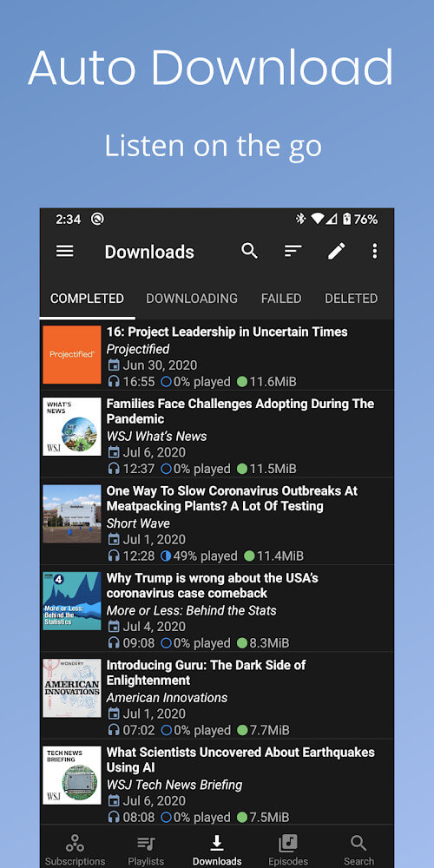
Task: Tap the Projectified orange artwork
Action: click(72, 355)
